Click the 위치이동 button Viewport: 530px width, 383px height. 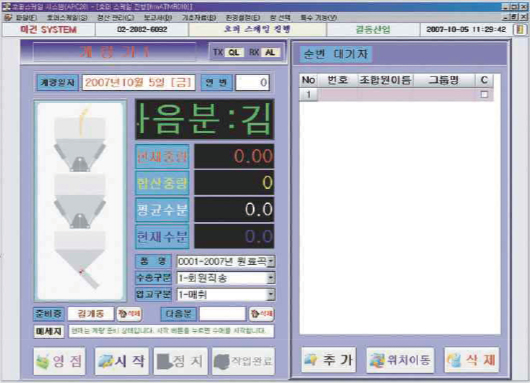click(x=400, y=360)
